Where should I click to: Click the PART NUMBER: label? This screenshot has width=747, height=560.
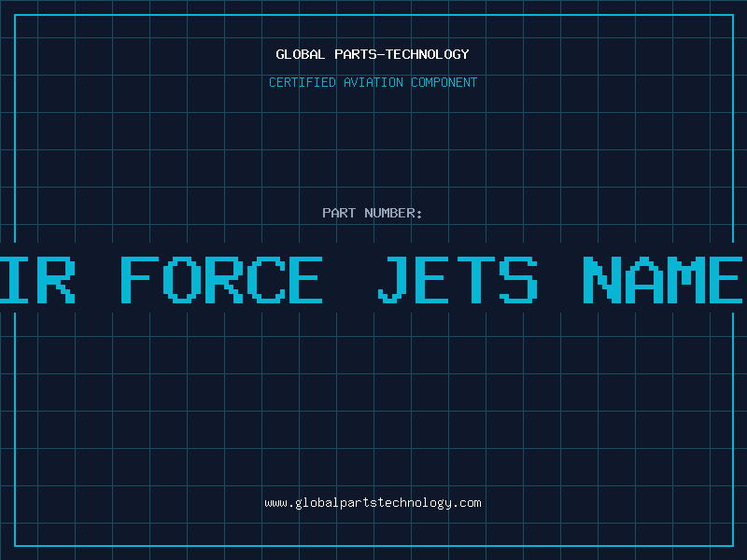[x=373, y=213]
